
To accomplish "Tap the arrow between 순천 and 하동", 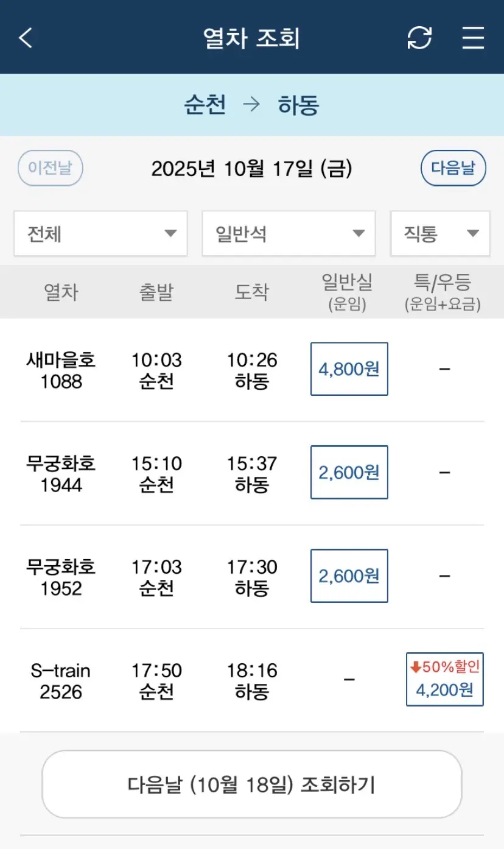I will (251, 105).
